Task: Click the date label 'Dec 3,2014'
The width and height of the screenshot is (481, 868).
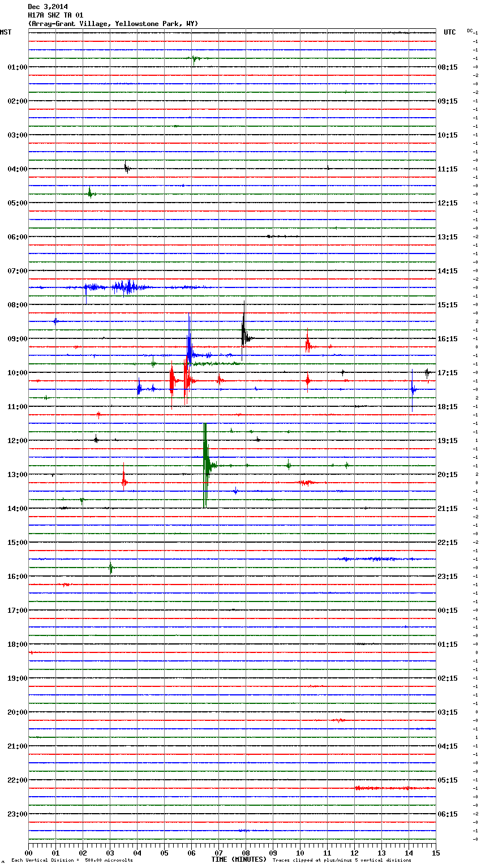Action: [48, 7]
